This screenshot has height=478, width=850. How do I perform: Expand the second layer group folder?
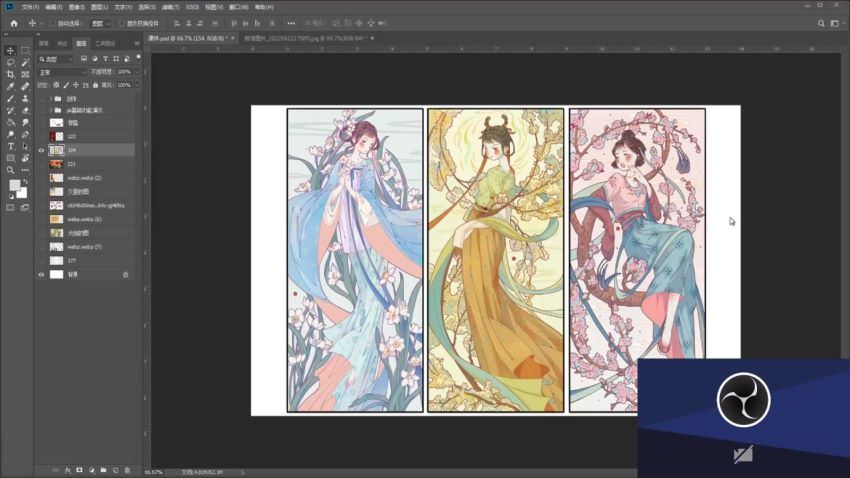click(x=51, y=110)
